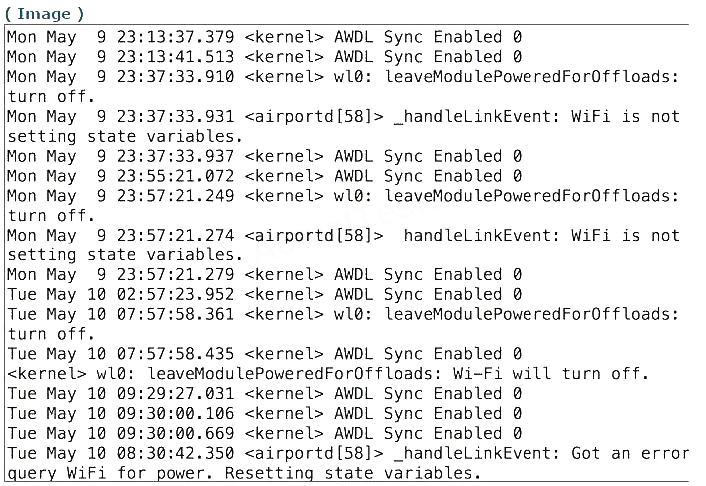
Task: Click the 23:57:21.279 AWDL Sync line
Action: coord(265,274)
